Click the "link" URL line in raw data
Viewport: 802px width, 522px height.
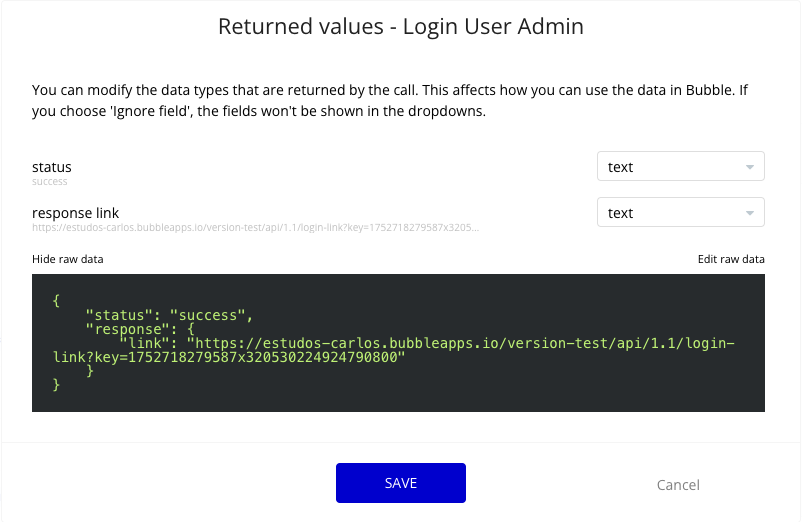coord(394,350)
